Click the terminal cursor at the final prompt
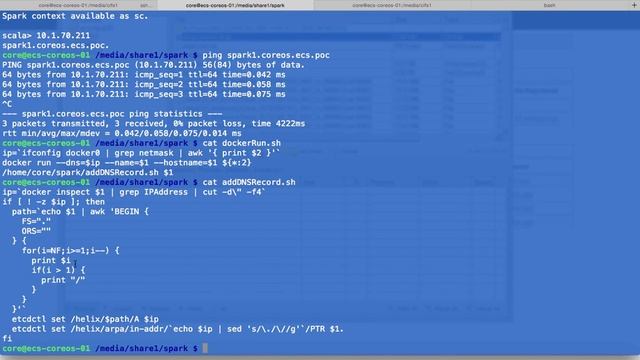This screenshot has height=360, width=640. tap(205, 348)
